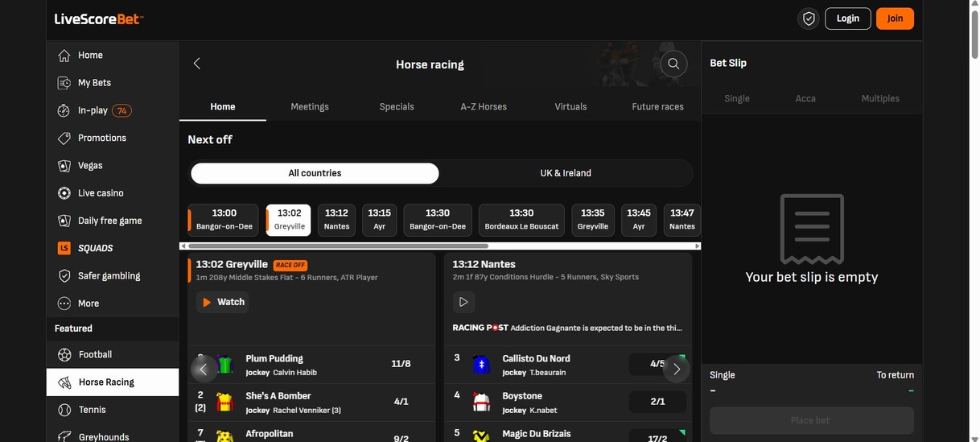980x442 pixels.
Task: Select the horse racing Home tab
Action: pyautogui.click(x=223, y=106)
